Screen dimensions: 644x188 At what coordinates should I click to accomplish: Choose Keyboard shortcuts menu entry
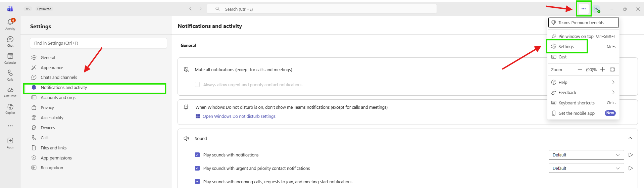click(577, 103)
